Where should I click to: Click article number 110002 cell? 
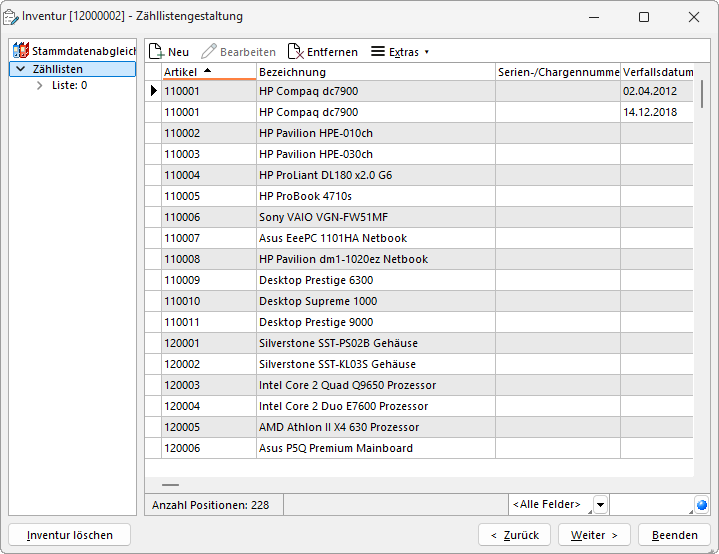point(209,133)
